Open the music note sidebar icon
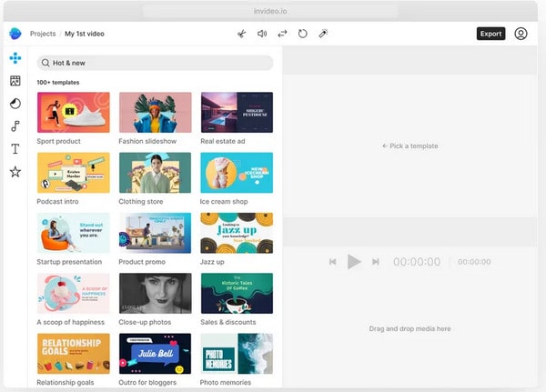Viewport: 546px width, 392px height. 15,126
